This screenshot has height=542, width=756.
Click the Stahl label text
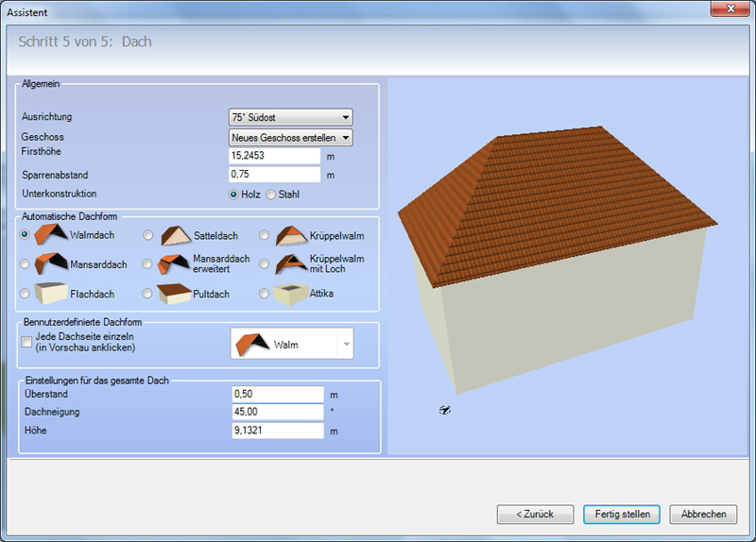point(289,195)
